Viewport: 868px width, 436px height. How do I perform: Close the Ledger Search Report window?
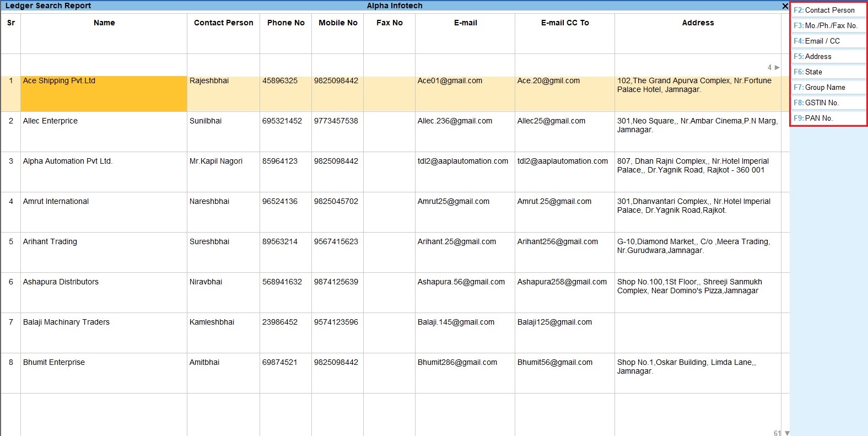point(785,6)
